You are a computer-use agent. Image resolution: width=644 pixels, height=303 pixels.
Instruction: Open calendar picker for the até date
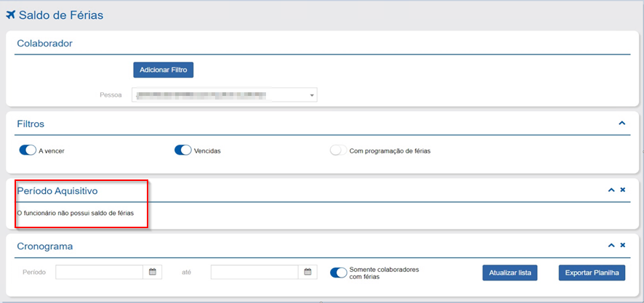pos(308,272)
